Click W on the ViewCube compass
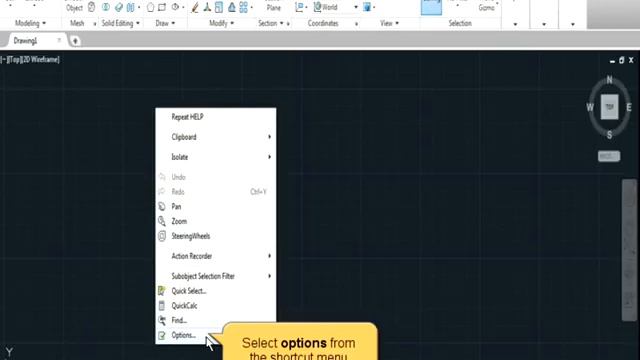640x360 pixels. point(590,107)
